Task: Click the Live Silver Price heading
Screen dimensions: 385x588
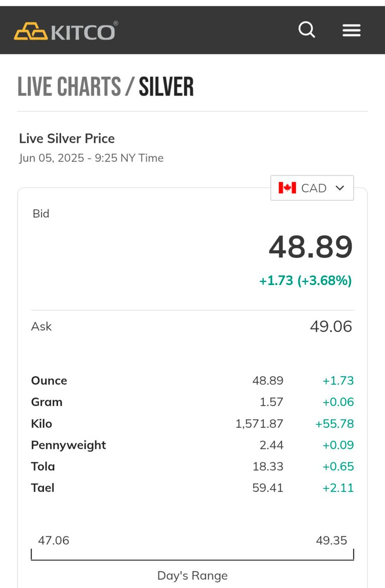Action: [67, 138]
